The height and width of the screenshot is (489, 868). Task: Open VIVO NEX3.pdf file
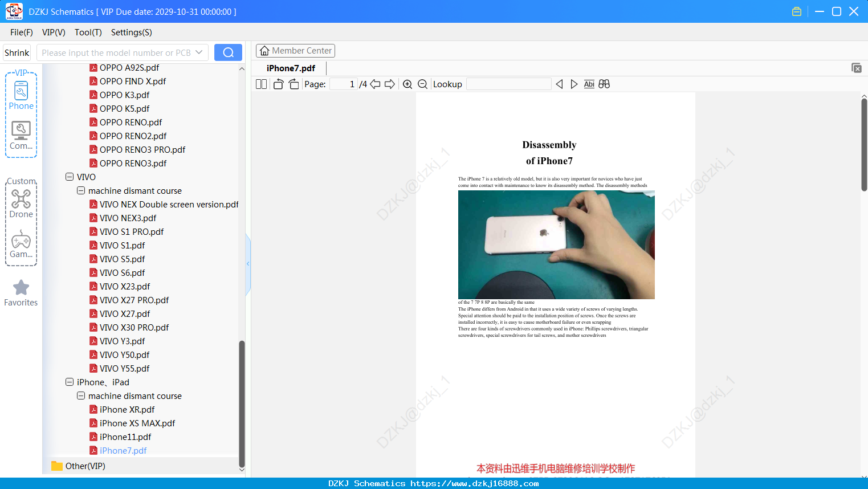pyautogui.click(x=123, y=218)
